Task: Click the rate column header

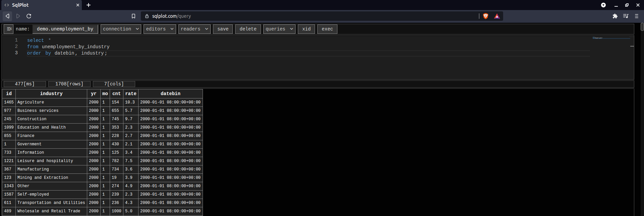Action: point(131,94)
